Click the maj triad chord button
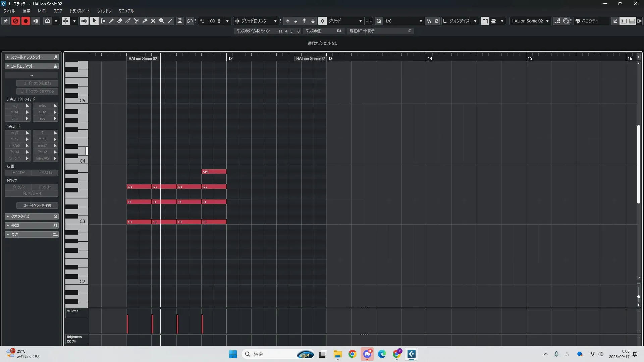 coord(15,106)
